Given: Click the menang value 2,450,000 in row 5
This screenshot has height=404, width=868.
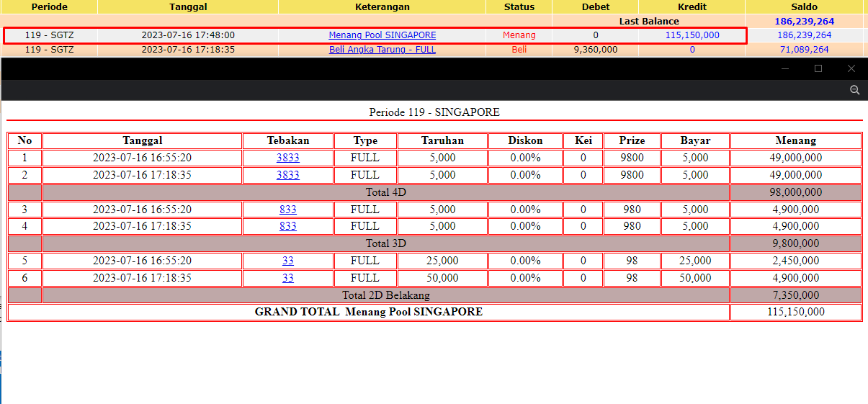Looking at the screenshot, I should point(796,261).
